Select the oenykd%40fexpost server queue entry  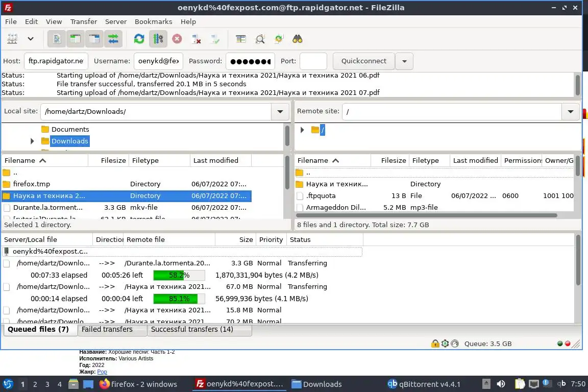point(182,251)
